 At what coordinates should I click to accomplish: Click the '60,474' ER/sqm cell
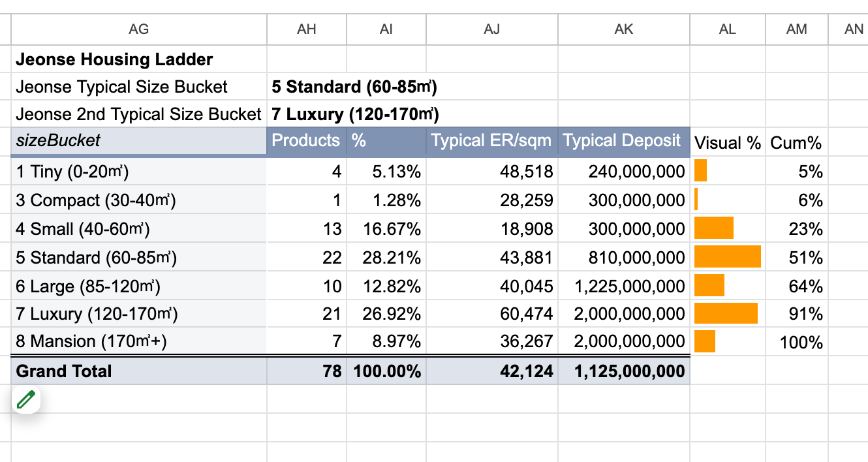point(492,314)
